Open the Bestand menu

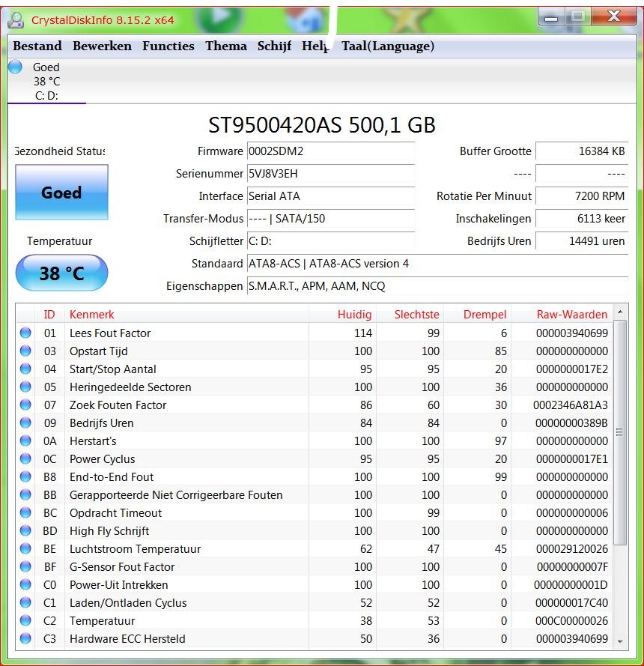tap(37, 46)
